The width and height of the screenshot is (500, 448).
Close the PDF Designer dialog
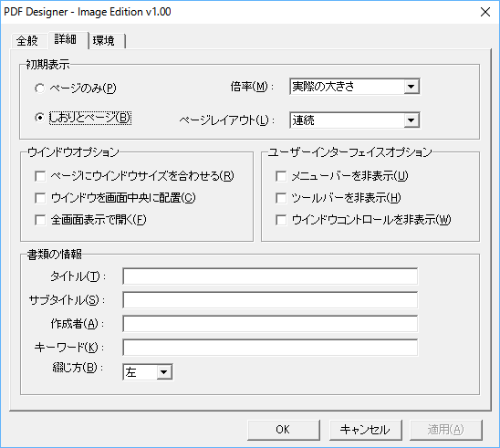click(485, 12)
